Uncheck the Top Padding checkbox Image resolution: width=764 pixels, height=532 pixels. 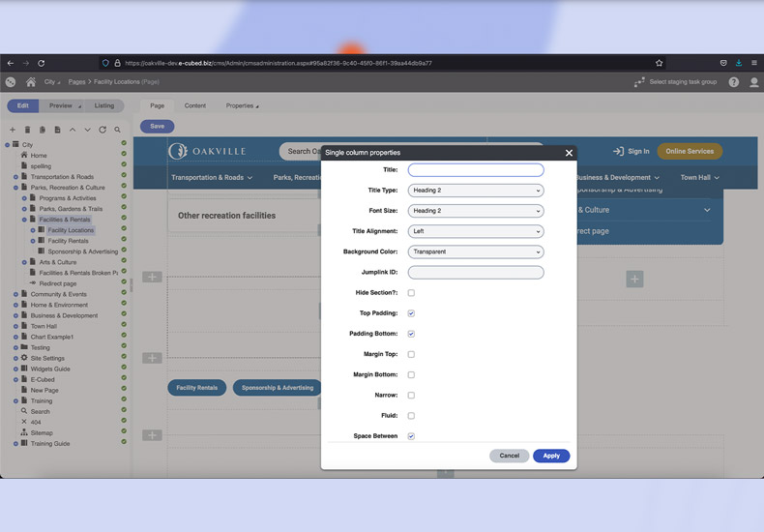pos(411,313)
